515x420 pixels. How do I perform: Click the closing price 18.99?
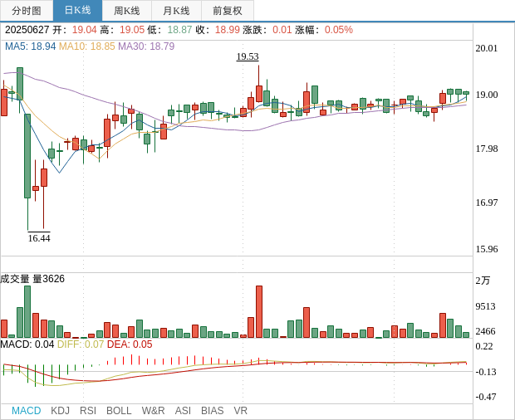(x=228, y=30)
